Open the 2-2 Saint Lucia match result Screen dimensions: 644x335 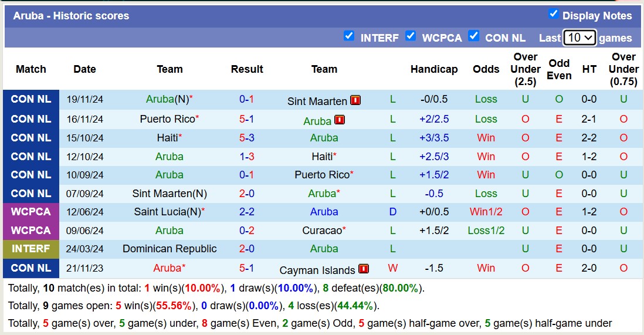tap(246, 212)
